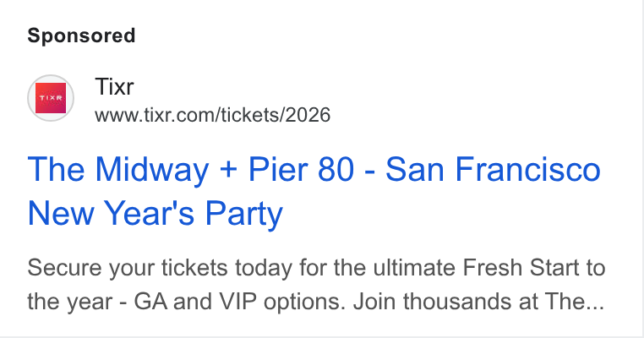Click the word "Party" in blue headline
This screenshot has height=338, width=644.
tap(244, 215)
